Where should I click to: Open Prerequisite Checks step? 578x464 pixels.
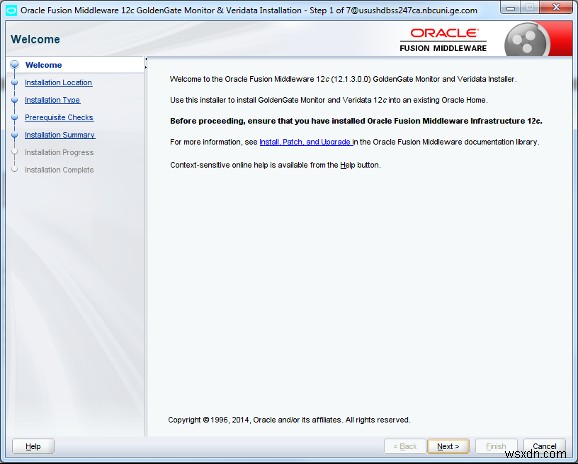(59, 118)
